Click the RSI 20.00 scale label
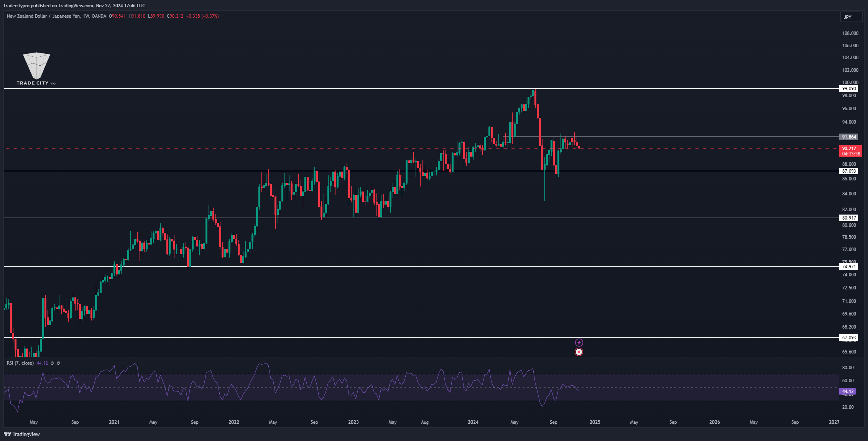The width and height of the screenshot is (868, 441). (848, 407)
